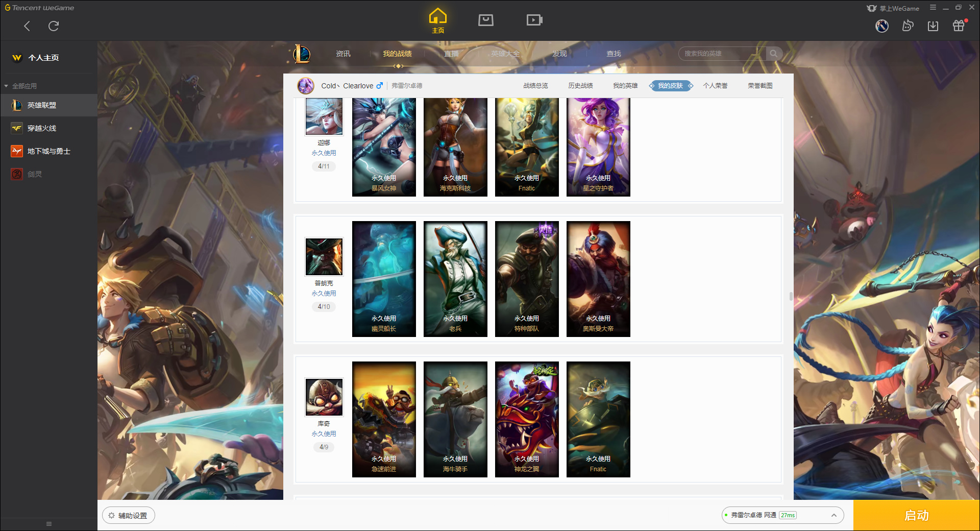Image resolution: width=980 pixels, height=531 pixels.
Task: Go back with the left arrow icon
Action: coord(27,26)
